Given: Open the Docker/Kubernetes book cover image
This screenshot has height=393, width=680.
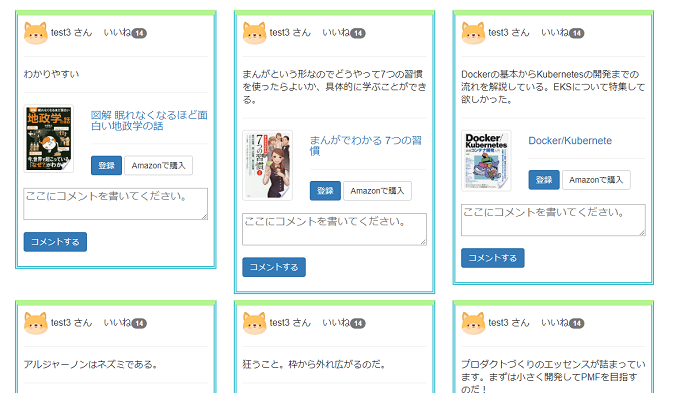Looking at the screenshot, I should point(486,160).
